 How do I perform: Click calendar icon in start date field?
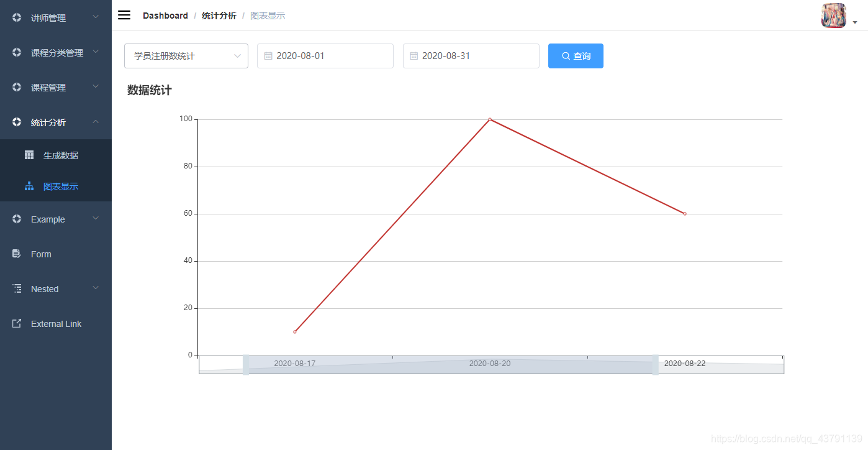[268, 56]
